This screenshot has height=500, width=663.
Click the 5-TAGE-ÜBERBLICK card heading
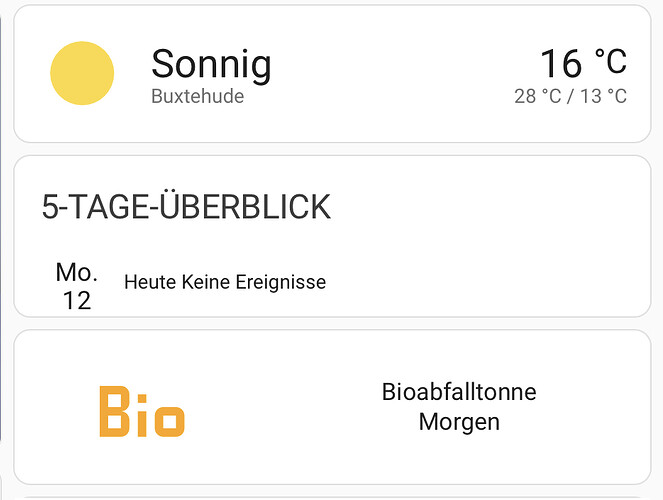[186, 207]
